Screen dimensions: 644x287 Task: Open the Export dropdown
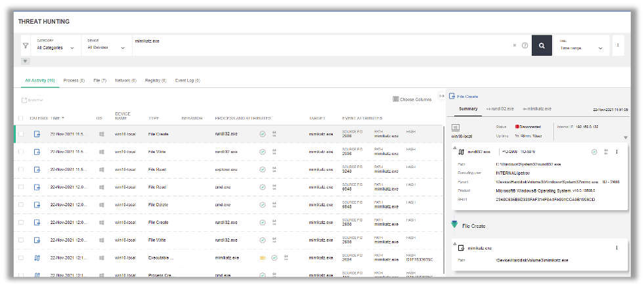pos(32,100)
